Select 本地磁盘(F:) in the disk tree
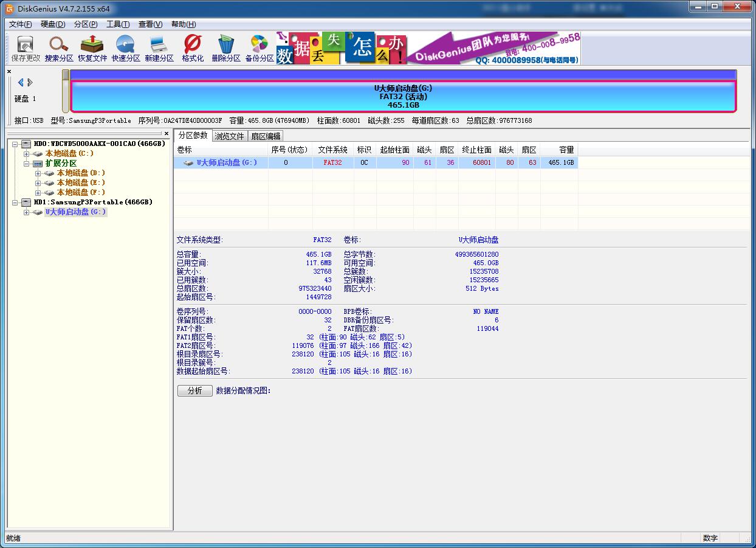Screen dimensions: 756x548 point(81,193)
